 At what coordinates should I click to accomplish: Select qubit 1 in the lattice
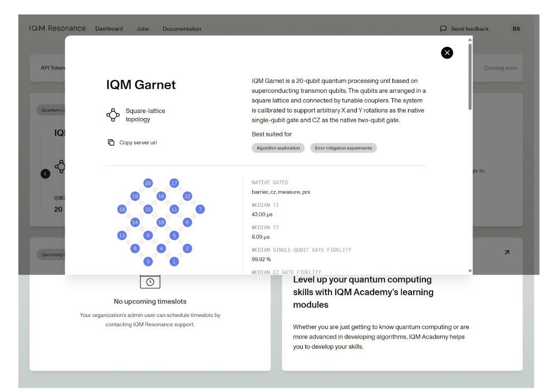click(174, 262)
